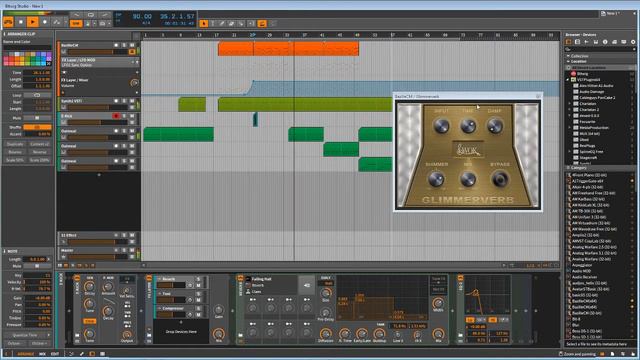
Task: Click the Play button in the transport
Action: pyautogui.click(x=33, y=22)
